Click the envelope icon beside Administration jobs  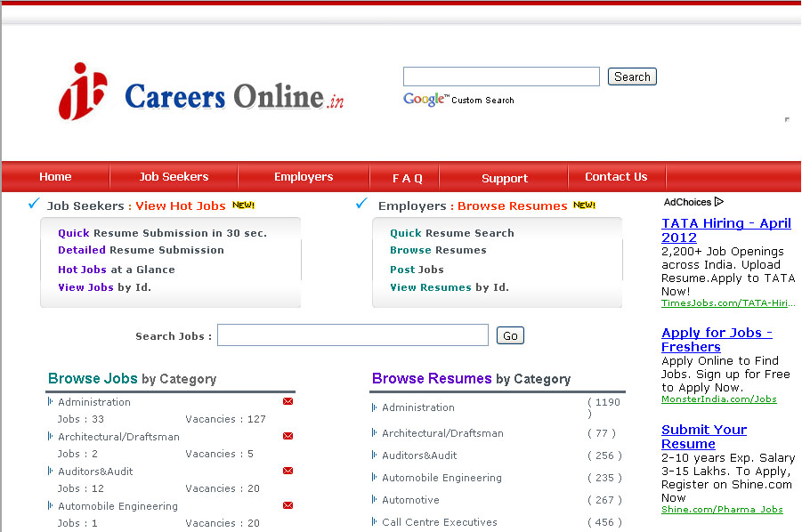click(288, 402)
